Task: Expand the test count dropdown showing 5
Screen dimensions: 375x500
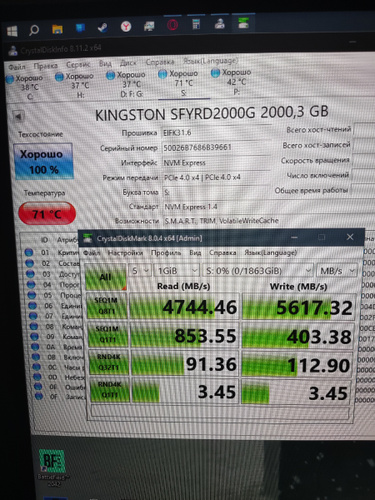Action: (x=140, y=271)
